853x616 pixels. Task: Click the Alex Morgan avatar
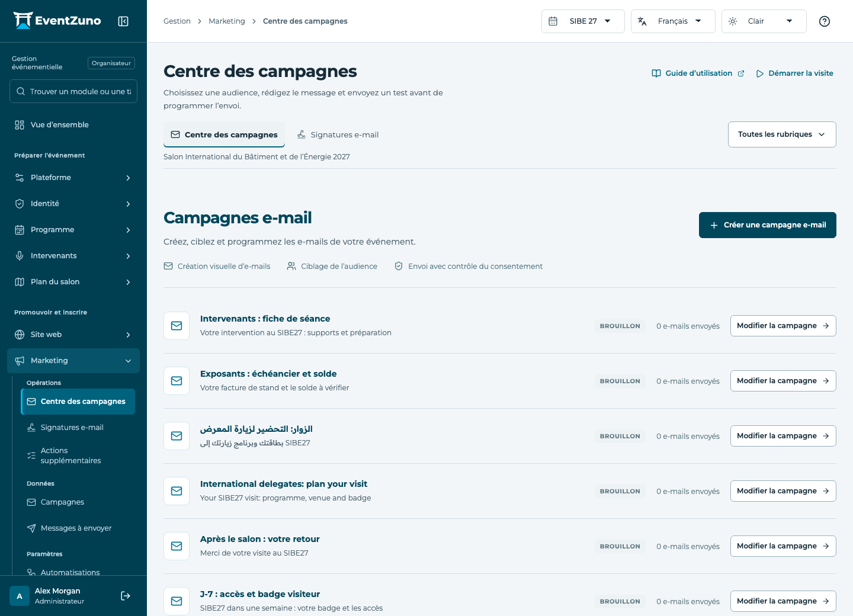(x=20, y=596)
